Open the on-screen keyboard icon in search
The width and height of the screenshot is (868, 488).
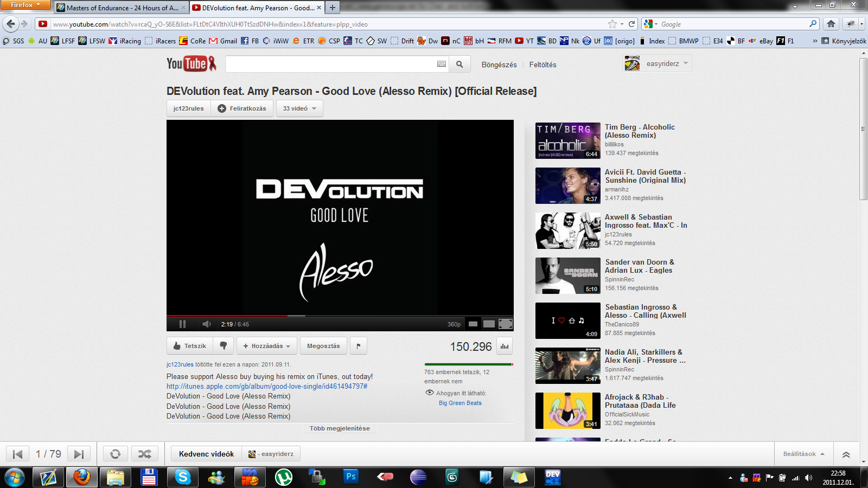(442, 64)
